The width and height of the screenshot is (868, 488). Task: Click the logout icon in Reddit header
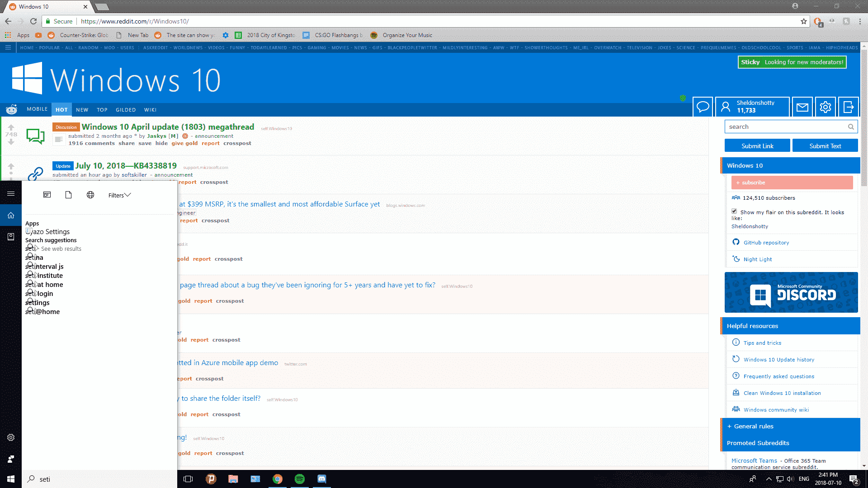(x=848, y=107)
